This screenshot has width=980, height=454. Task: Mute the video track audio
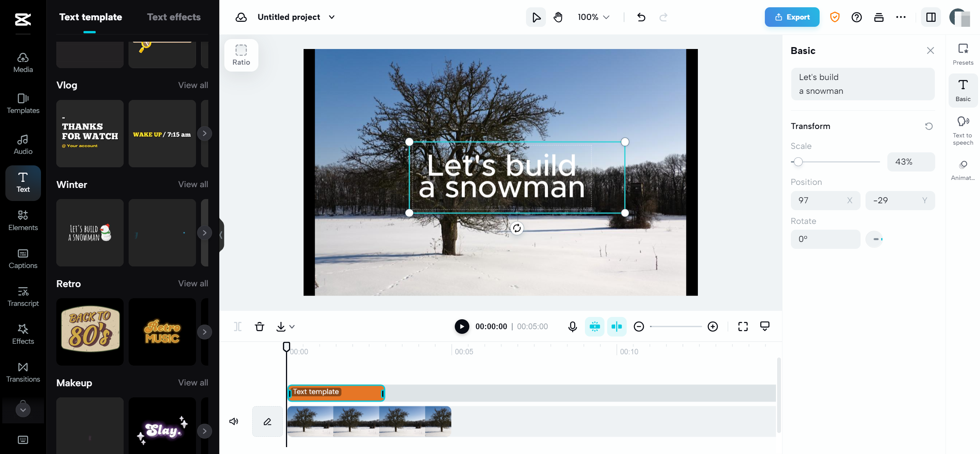234,421
